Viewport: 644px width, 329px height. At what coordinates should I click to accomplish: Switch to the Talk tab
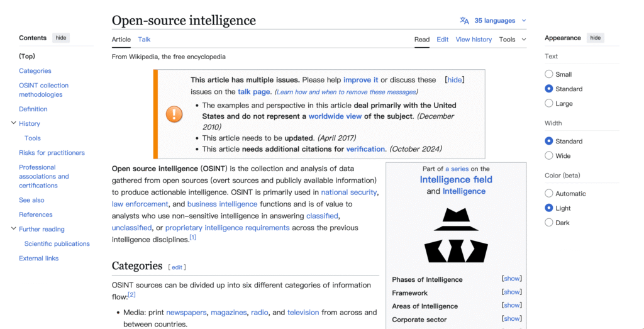coord(144,40)
